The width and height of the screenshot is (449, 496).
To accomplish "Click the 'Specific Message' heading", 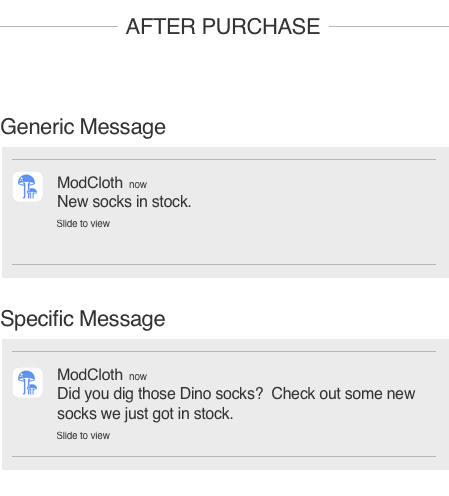I will (x=83, y=319).
